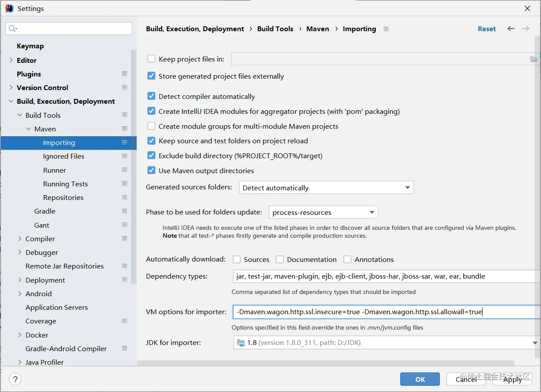Click the project-level icon beside Remote Jar Repositories
This screenshot has width=541, height=392.
124,266
